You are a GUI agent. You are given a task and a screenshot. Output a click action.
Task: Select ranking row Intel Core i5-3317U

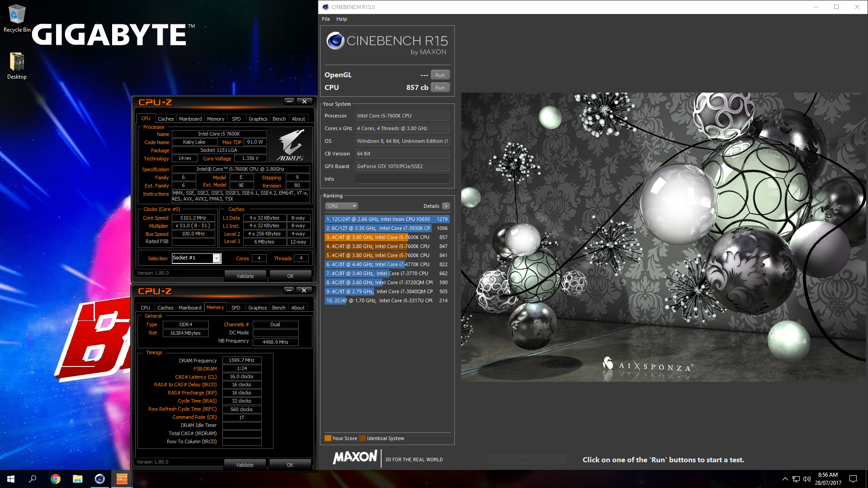387,300
